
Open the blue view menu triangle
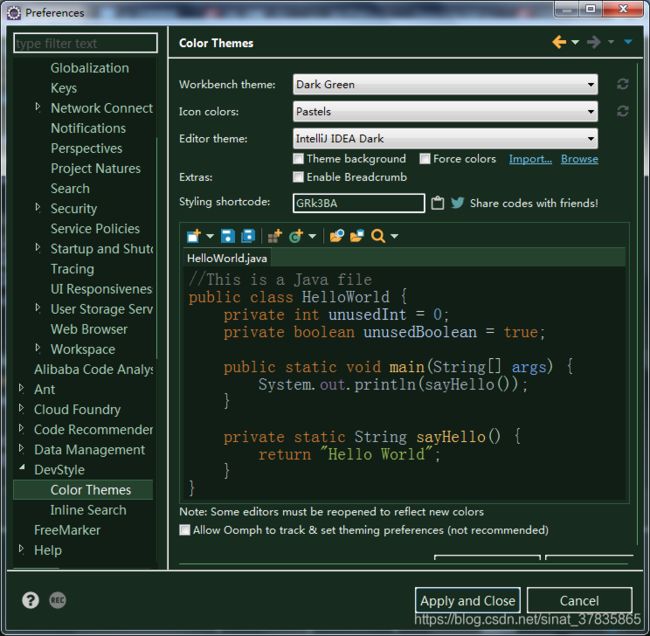[x=628, y=41]
